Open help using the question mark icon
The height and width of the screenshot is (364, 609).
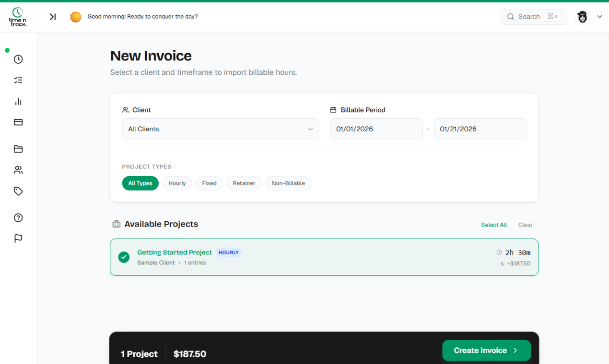(18, 217)
